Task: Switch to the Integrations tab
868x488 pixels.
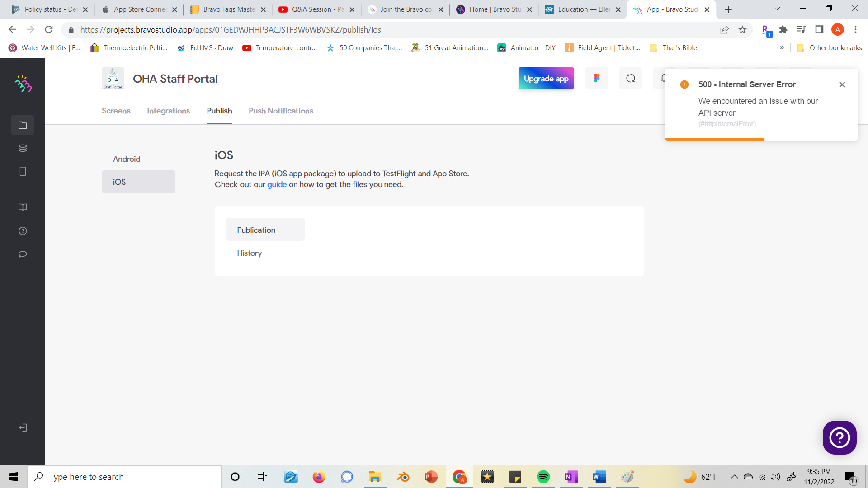Action: [x=168, y=111]
